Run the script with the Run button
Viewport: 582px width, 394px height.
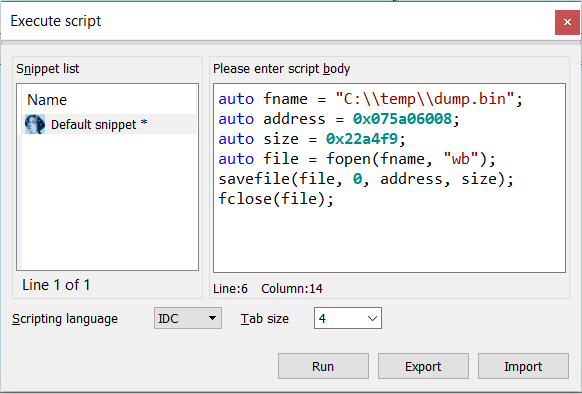coord(323,366)
